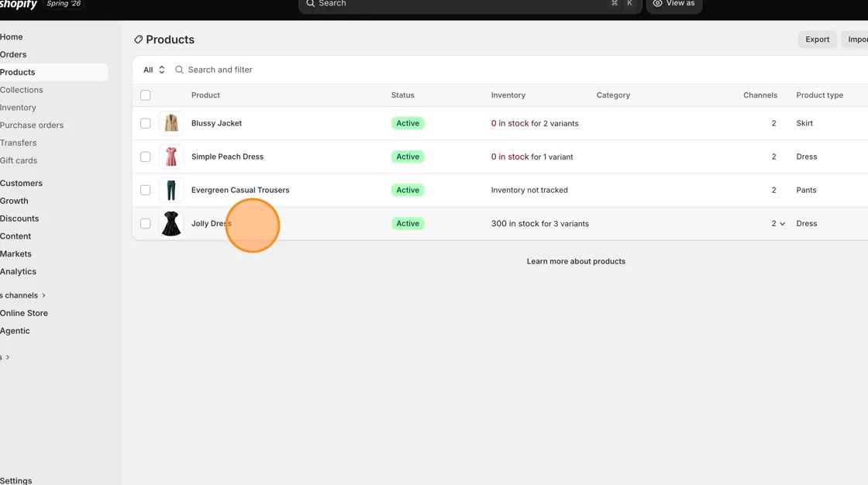Check the Blussy Jacket row checkbox
868x485 pixels.
coord(146,123)
